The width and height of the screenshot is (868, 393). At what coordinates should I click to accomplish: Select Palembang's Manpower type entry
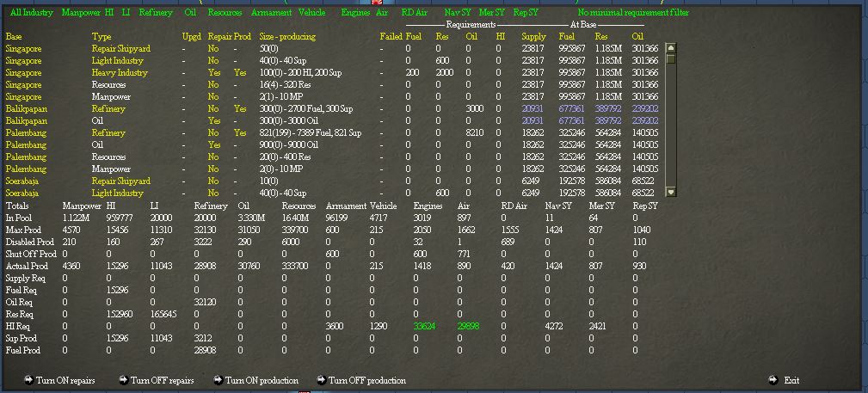[111, 169]
